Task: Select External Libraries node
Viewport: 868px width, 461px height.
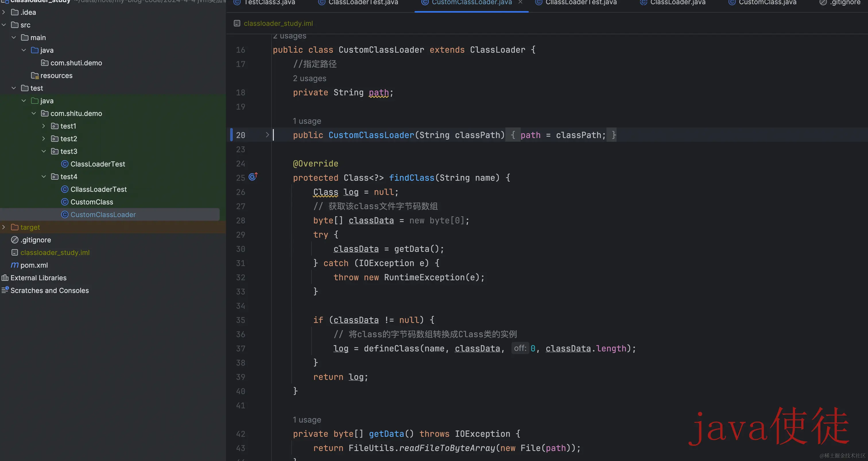Action: (x=38, y=278)
